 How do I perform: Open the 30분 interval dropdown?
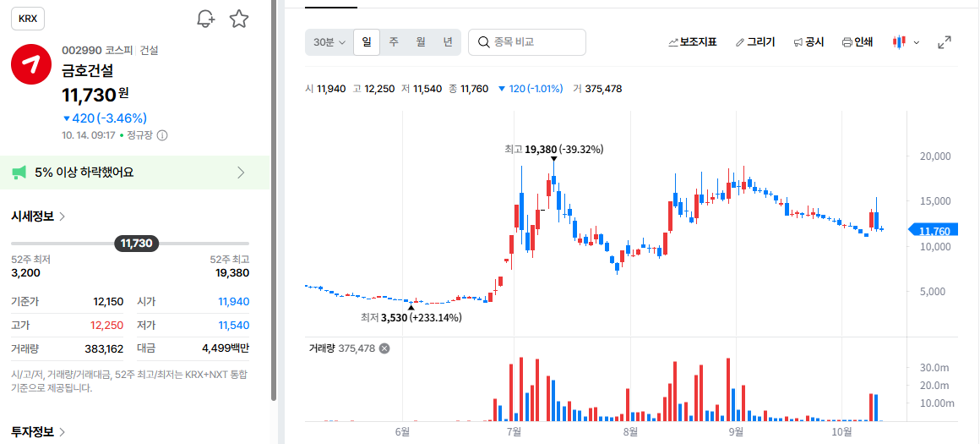pyautogui.click(x=329, y=42)
